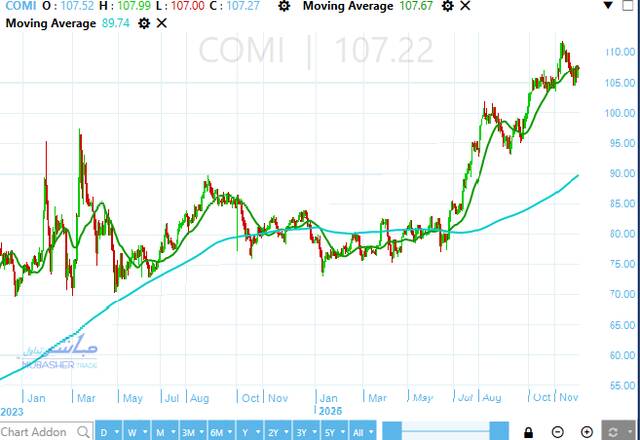Click the Chart Addon search field
The image size is (640, 440).
coord(35,432)
